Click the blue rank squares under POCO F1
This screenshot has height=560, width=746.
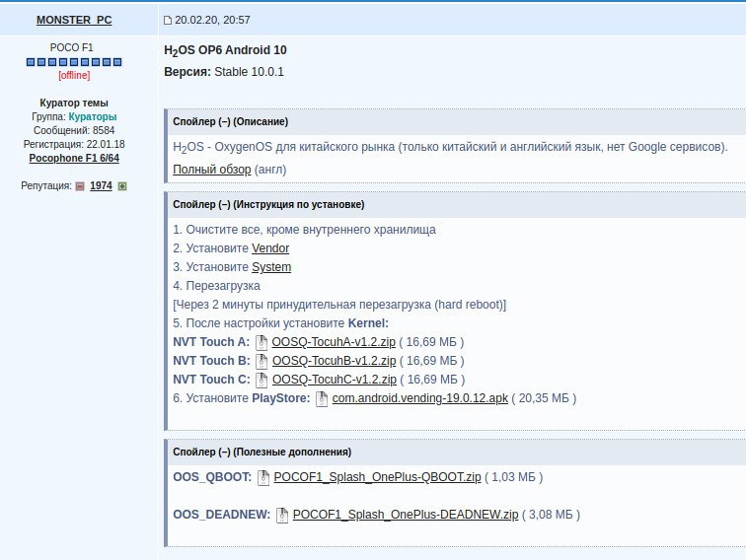[x=74, y=62]
